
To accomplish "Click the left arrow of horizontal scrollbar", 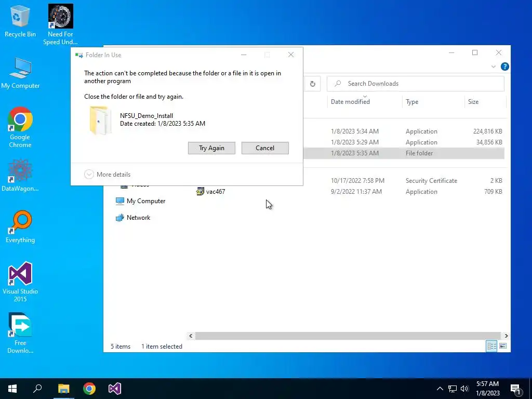I will [x=191, y=336].
